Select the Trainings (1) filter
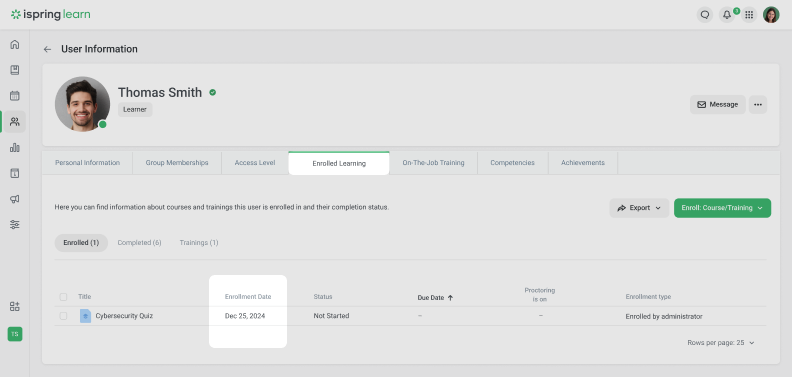The height and width of the screenshot is (377, 792). (199, 243)
